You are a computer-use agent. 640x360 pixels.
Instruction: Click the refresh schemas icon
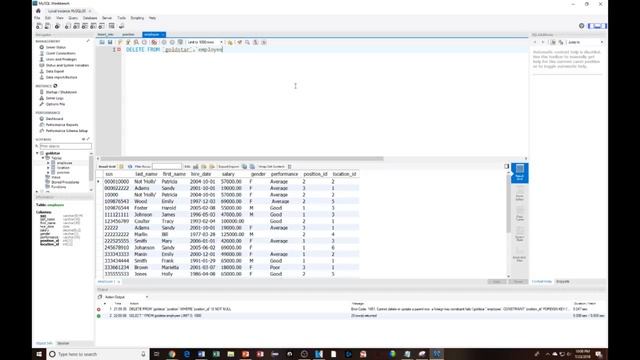(84, 139)
